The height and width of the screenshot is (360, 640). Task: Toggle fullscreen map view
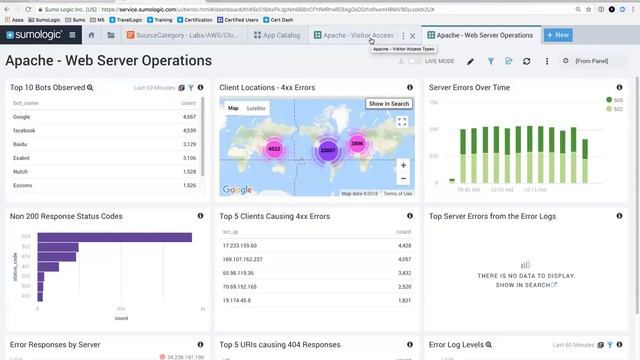click(402, 122)
